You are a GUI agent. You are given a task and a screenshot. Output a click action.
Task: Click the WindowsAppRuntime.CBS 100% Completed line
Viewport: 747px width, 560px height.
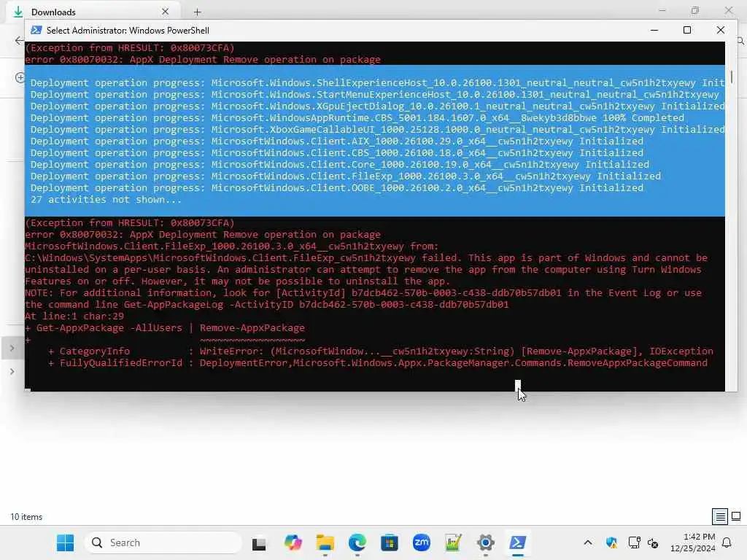pos(357,117)
